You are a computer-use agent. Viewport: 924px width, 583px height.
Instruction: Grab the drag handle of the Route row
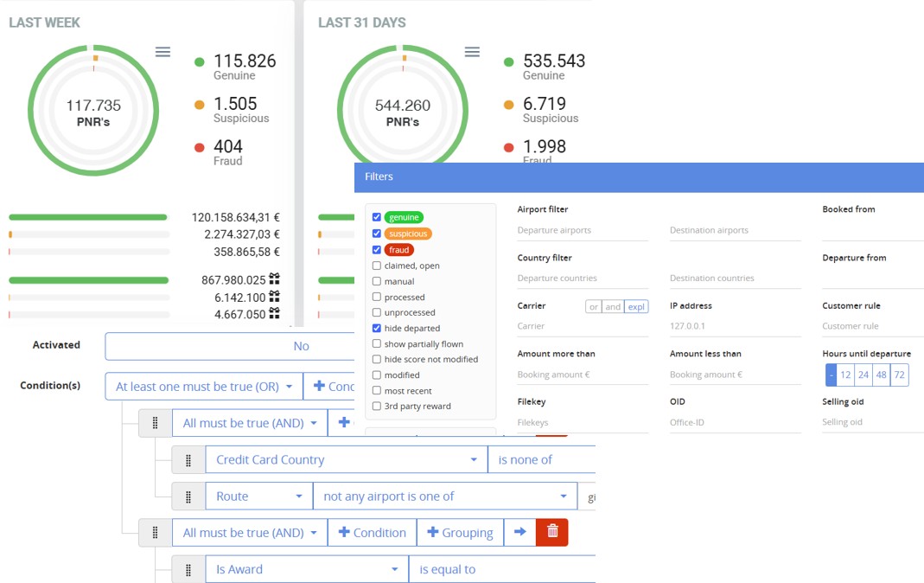(x=188, y=497)
